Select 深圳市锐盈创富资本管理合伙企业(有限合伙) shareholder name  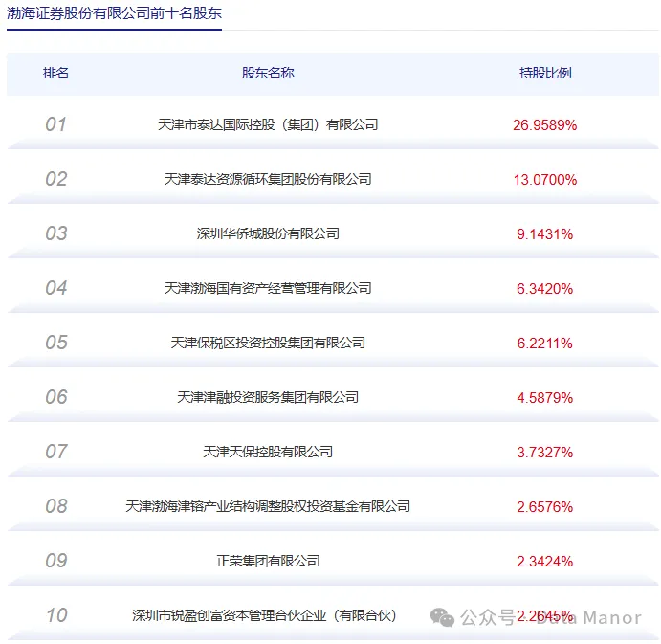tap(264, 615)
